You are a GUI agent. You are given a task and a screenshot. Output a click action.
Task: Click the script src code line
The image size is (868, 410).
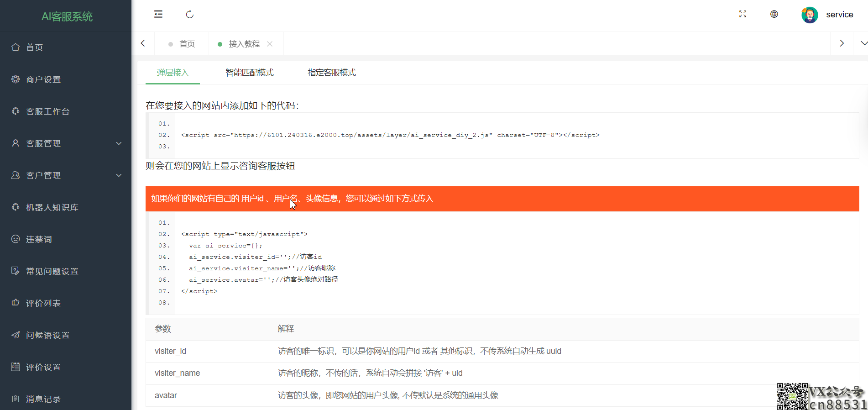click(390, 135)
